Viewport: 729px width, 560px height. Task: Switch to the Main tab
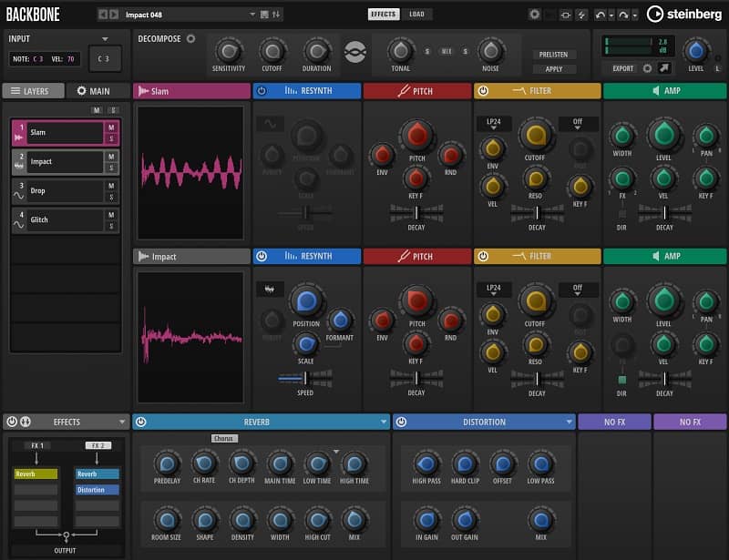[x=98, y=91]
